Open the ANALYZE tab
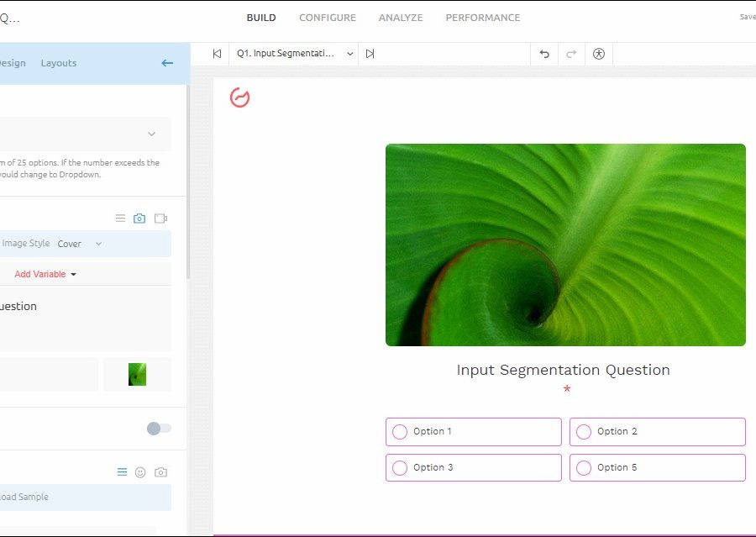 (401, 18)
